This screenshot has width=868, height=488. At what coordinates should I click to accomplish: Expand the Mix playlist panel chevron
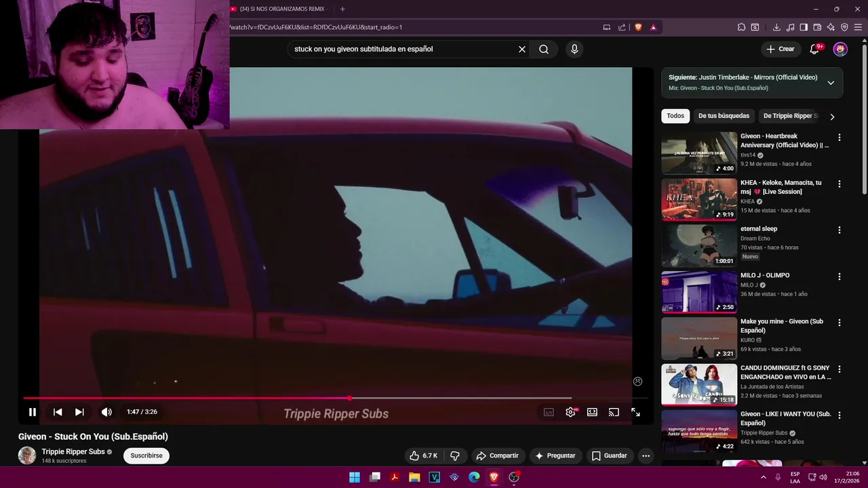831,83
